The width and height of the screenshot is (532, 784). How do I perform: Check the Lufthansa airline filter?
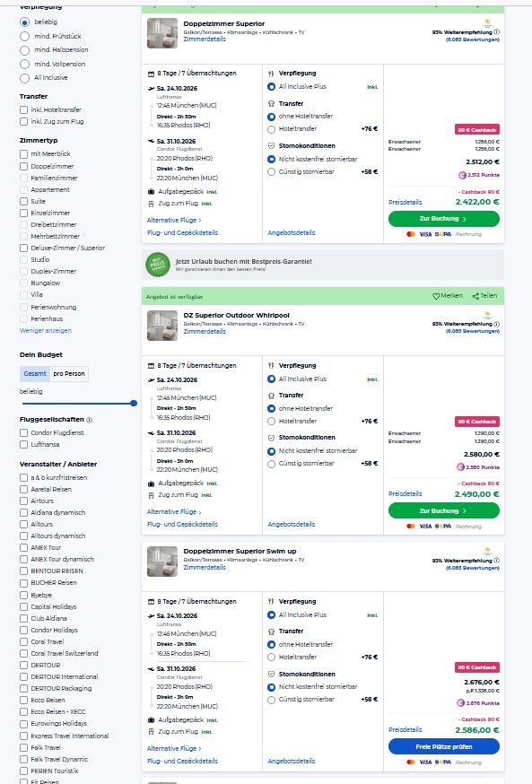pos(23,444)
